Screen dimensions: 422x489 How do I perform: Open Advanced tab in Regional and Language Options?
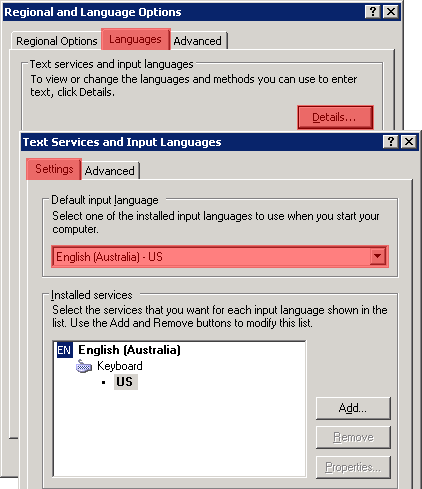coord(199,41)
